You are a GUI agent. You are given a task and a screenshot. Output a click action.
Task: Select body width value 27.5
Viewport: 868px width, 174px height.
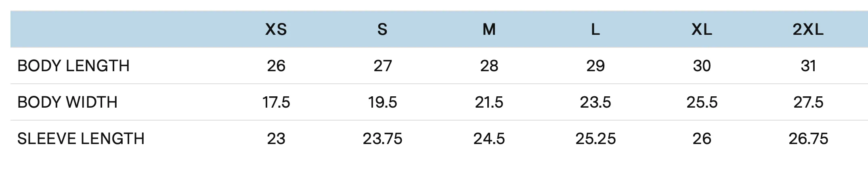808,102
